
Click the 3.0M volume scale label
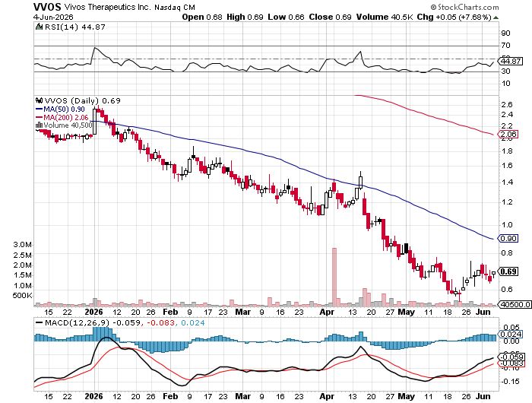[x=23, y=245]
